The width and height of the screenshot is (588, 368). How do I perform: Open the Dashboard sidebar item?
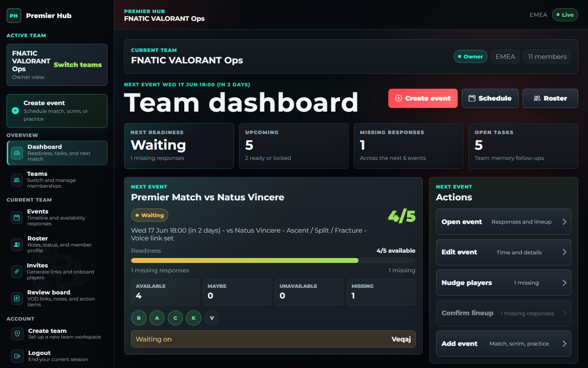[x=57, y=153]
